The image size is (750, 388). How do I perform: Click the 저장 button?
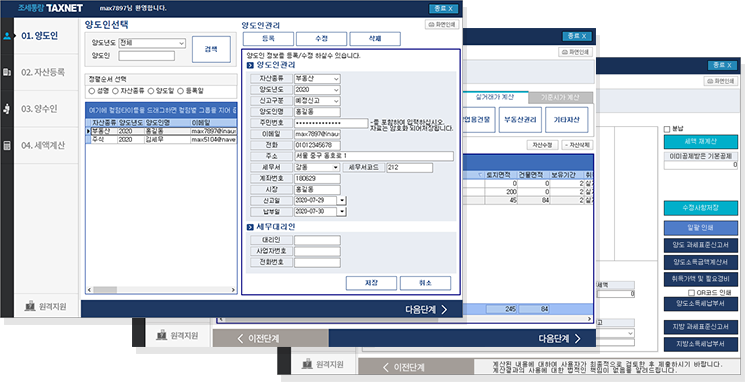pyautogui.click(x=371, y=283)
